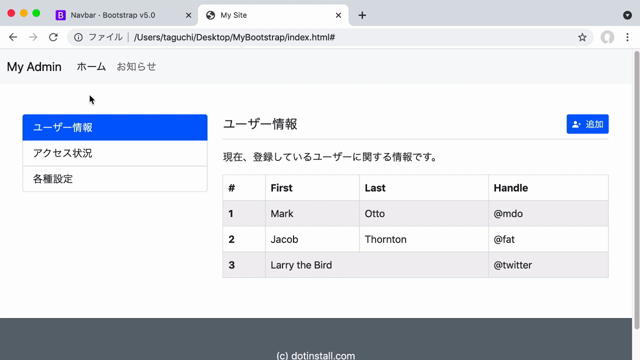Close the Navbar Bootstrap v5.0 tab

[188, 15]
